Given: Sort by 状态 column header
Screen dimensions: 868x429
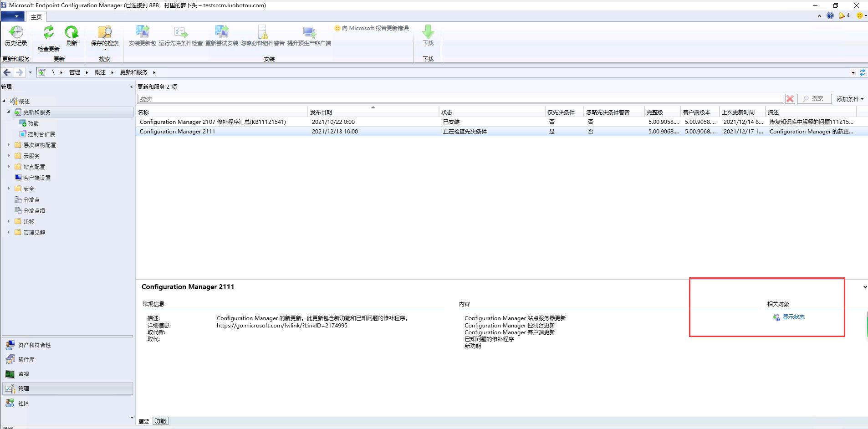Looking at the screenshot, I should point(492,112).
